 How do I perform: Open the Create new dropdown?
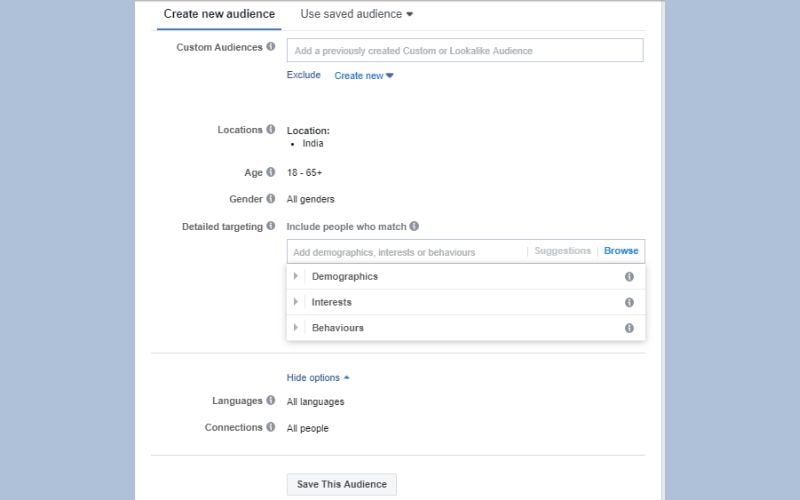click(x=364, y=76)
